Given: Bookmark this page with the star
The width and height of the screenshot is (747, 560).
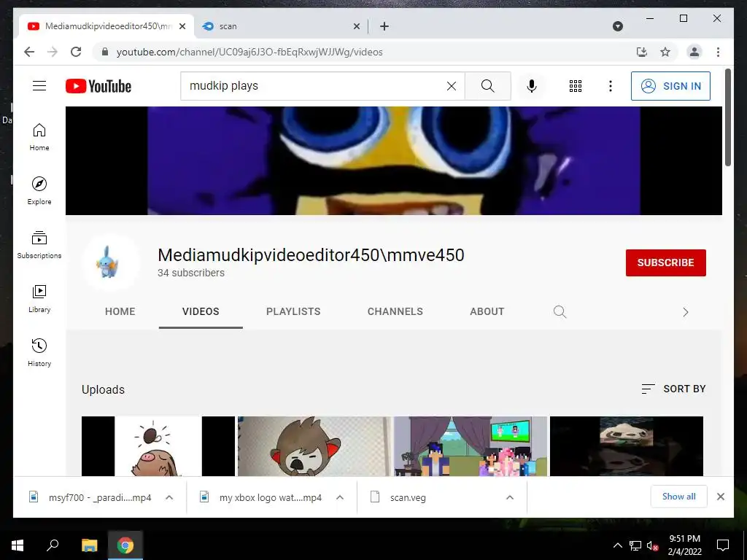Looking at the screenshot, I should coord(665,52).
